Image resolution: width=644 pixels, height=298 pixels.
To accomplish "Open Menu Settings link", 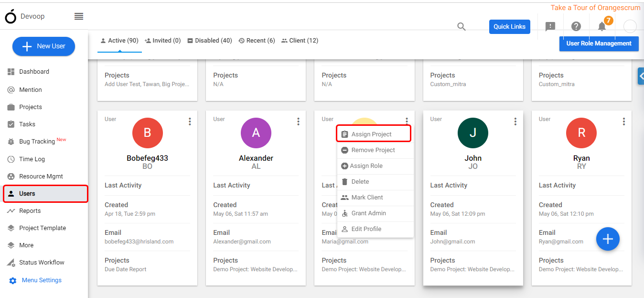I will 42,280.
